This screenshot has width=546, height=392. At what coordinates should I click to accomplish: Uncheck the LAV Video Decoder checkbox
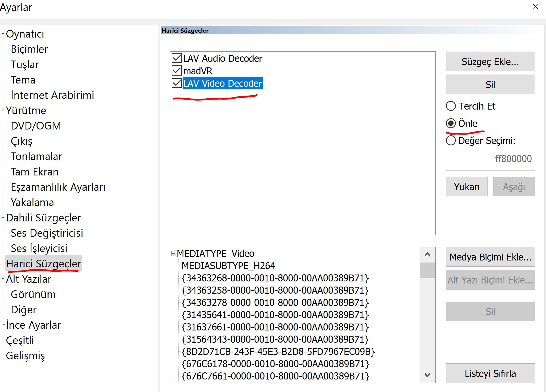pos(177,83)
